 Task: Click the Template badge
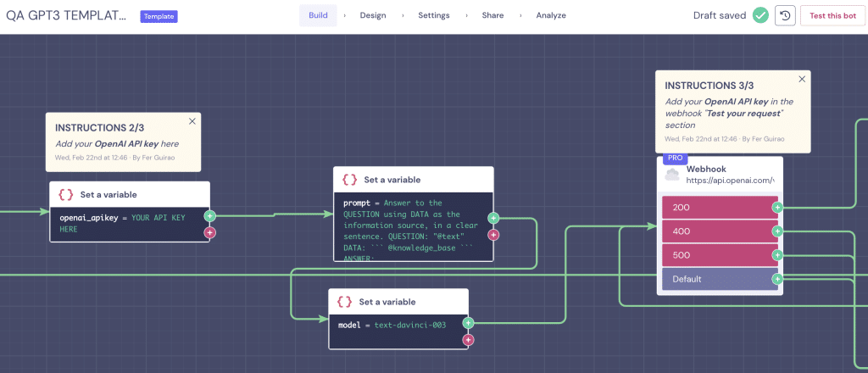pyautogui.click(x=159, y=16)
